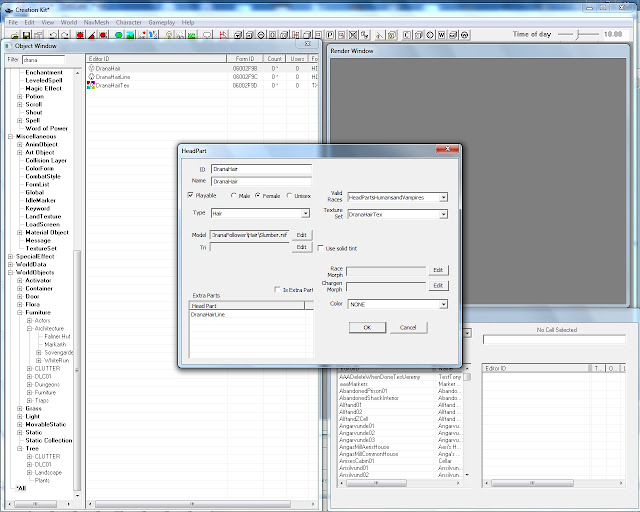The image size is (640, 512).
Task: Open the Edit menu
Action: click(29, 22)
